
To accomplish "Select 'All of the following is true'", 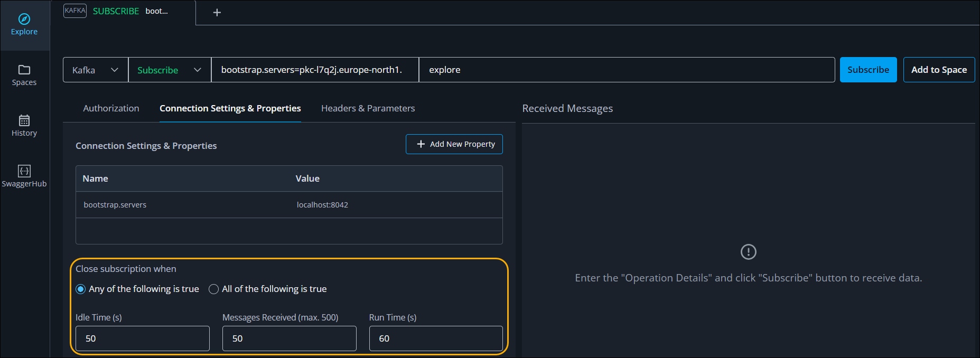I will [214, 289].
